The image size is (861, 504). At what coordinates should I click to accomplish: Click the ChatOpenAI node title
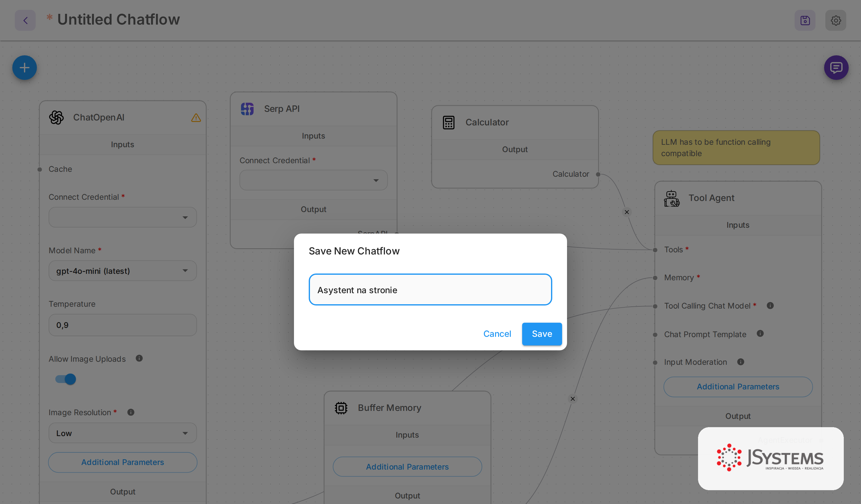click(99, 117)
